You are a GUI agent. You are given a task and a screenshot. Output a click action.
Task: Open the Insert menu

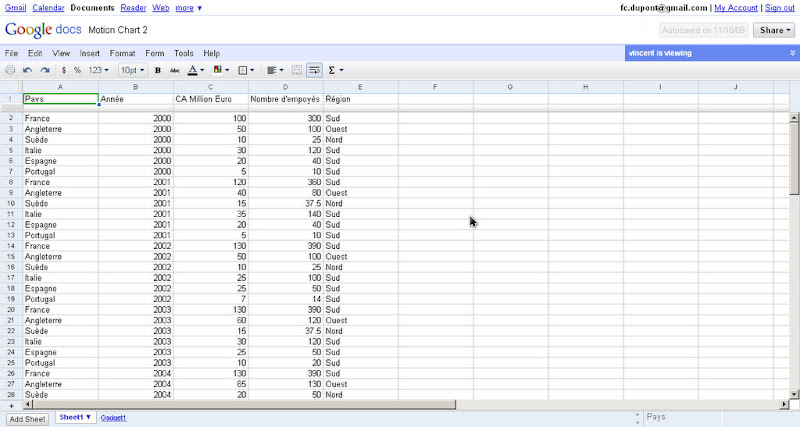(89, 53)
